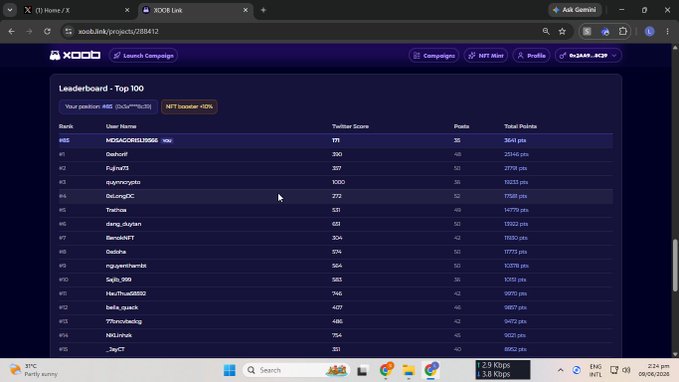Open the Extensions puzzle menu
The height and width of the screenshot is (382, 679).
point(623,31)
